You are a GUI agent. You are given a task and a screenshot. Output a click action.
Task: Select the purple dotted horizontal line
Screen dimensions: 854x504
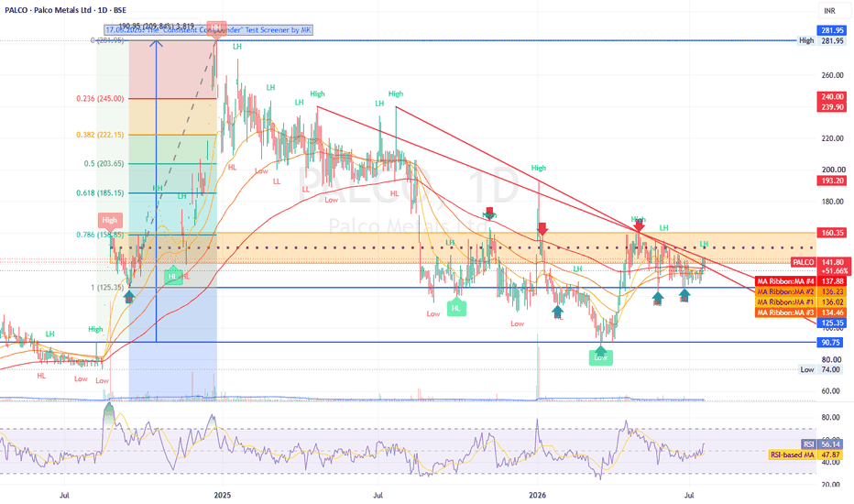click(462, 248)
